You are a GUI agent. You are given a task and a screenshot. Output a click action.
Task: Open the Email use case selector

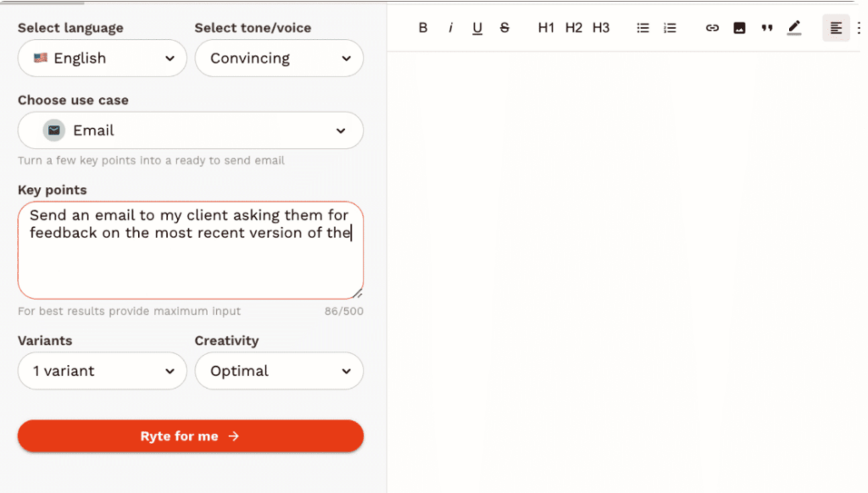[190, 130]
